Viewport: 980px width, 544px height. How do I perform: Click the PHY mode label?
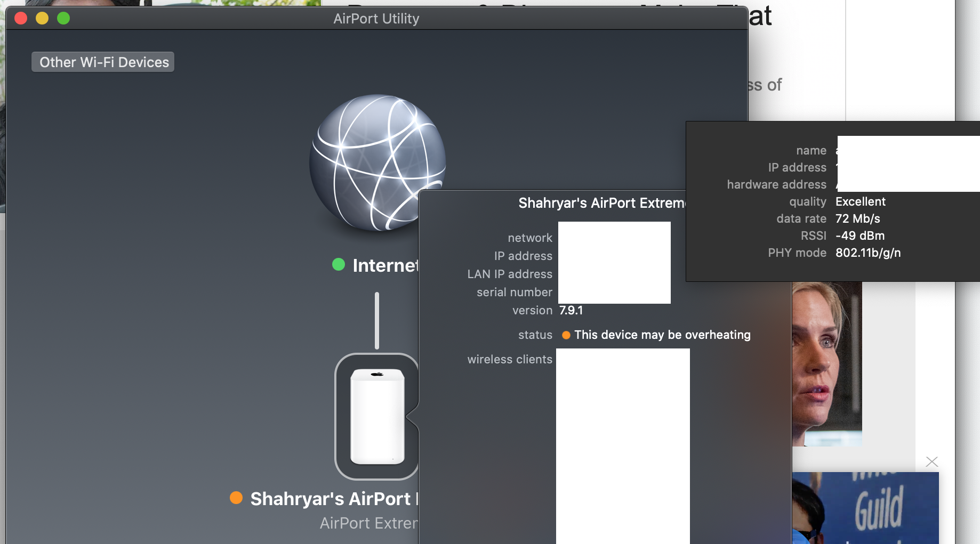pyautogui.click(x=797, y=253)
